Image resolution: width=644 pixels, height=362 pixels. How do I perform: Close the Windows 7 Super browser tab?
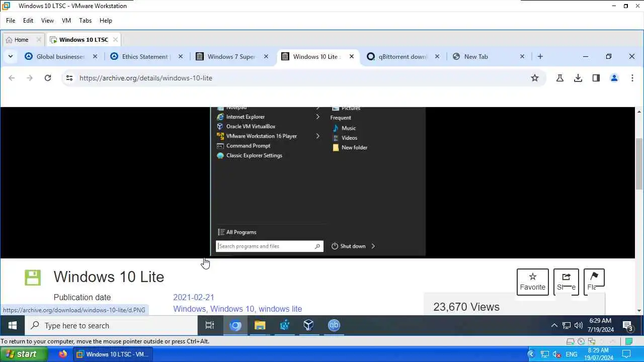pos(266,57)
